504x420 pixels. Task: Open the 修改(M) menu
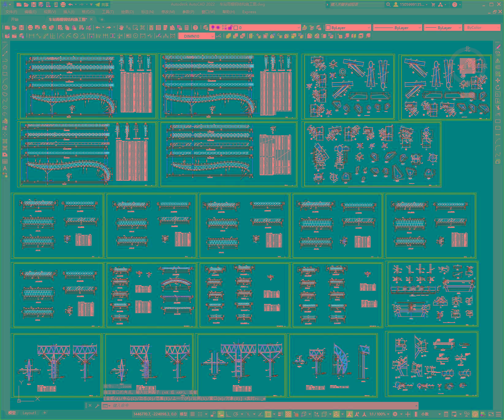tap(168, 12)
